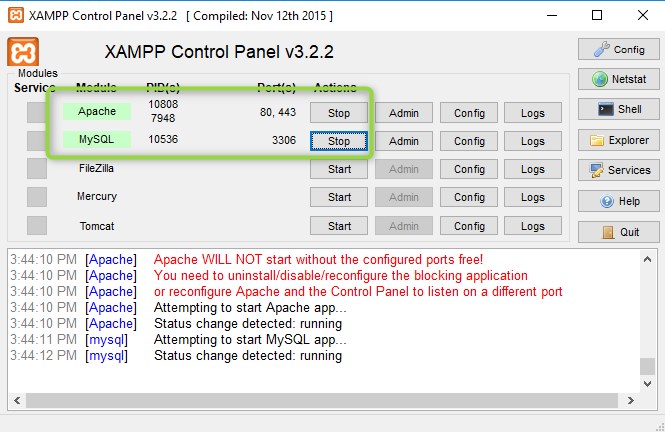This screenshot has height=432, width=665.
Task: Click the log's horizontal scroll right arrow
Action: (x=631, y=400)
